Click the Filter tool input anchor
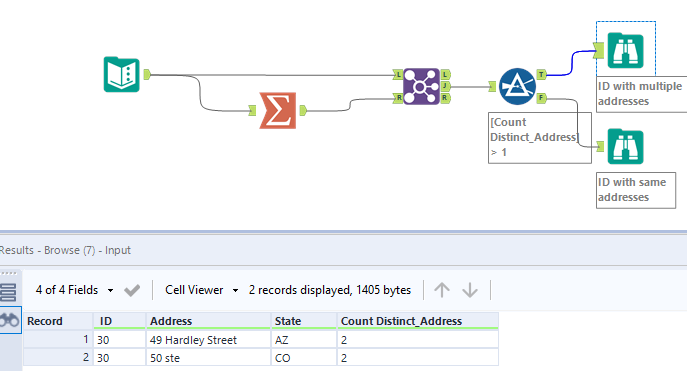This screenshot has height=371, width=687. pyautogui.click(x=492, y=86)
